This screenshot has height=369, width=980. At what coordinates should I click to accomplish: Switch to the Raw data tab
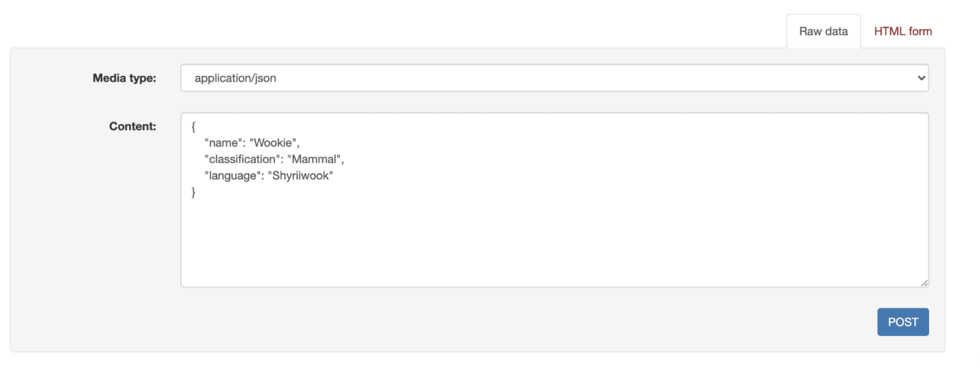click(823, 31)
